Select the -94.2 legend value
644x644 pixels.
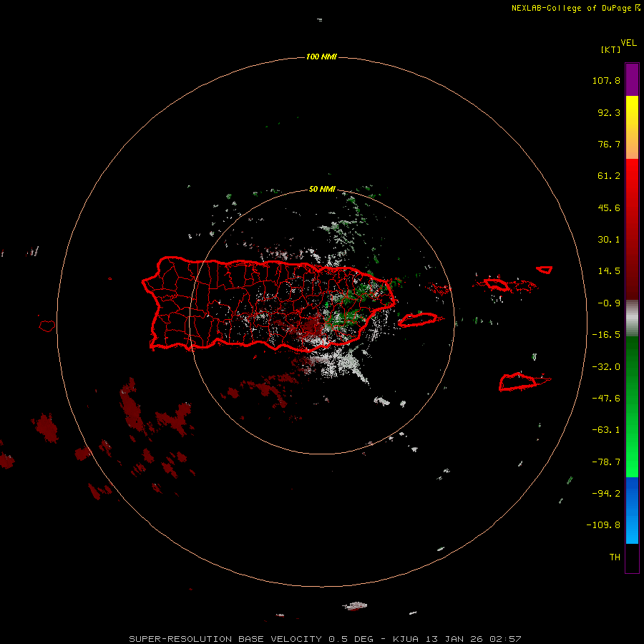(606, 494)
